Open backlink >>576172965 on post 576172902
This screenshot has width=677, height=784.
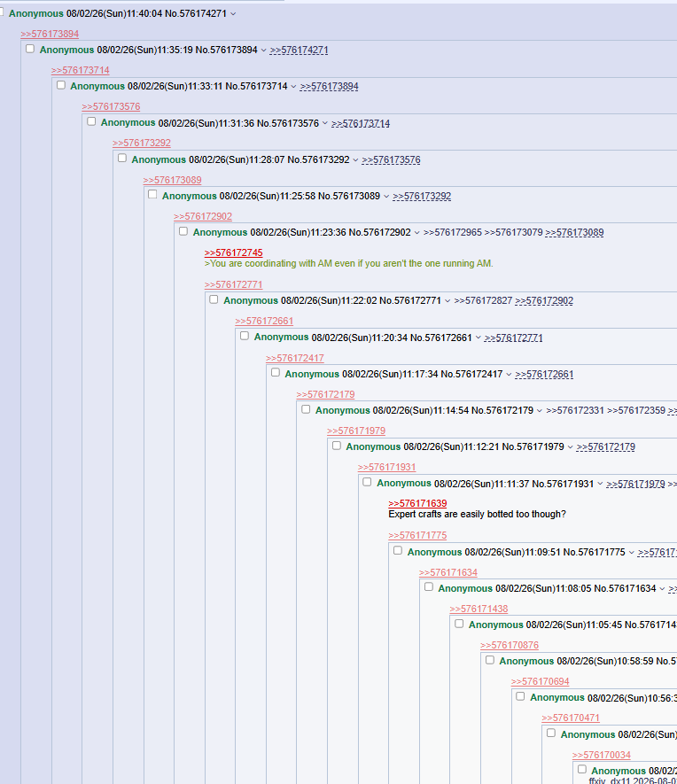453,232
